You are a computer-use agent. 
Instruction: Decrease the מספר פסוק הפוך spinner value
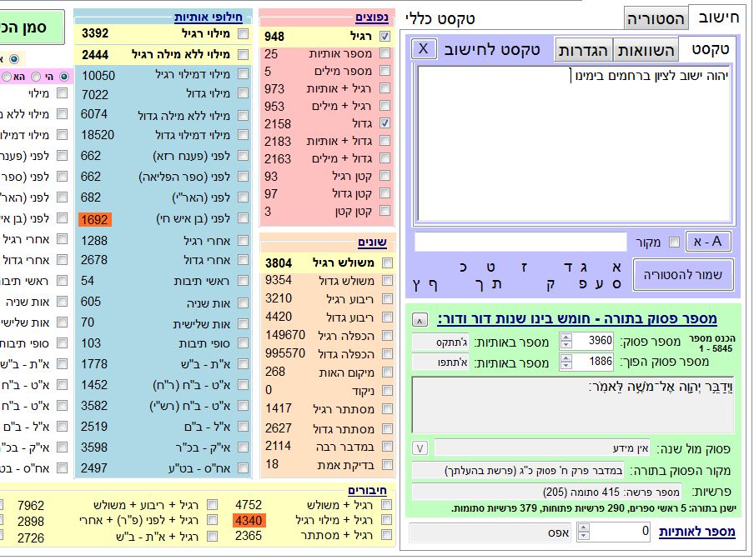pos(566,367)
